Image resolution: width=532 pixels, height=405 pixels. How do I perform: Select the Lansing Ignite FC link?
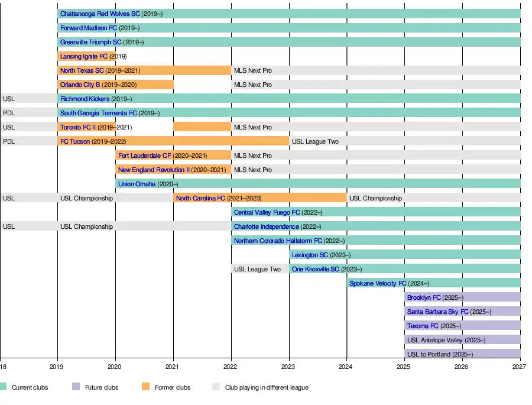(x=84, y=56)
